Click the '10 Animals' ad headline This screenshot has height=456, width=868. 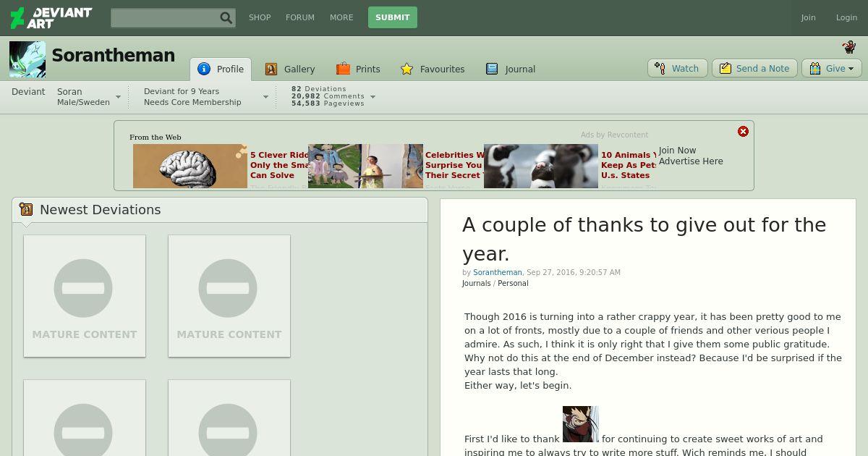tap(629, 165)
